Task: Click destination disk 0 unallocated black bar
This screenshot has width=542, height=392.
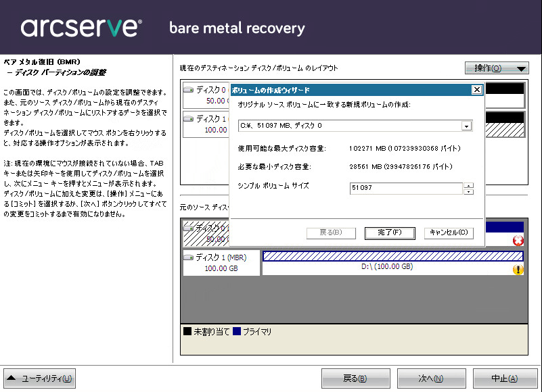Action: click(505, 89)
